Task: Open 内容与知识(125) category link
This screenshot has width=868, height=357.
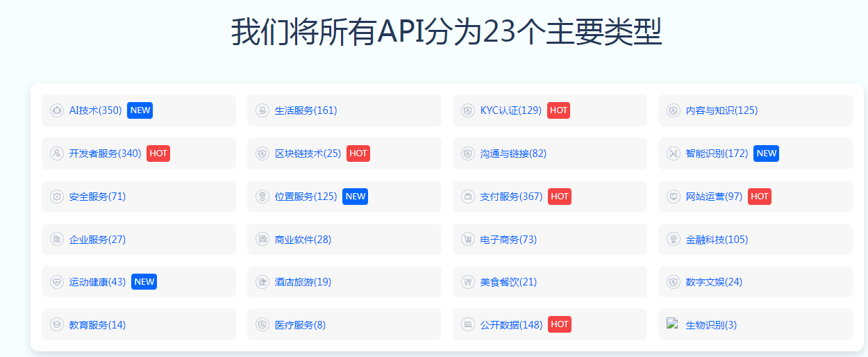Action: coord(722,110)
